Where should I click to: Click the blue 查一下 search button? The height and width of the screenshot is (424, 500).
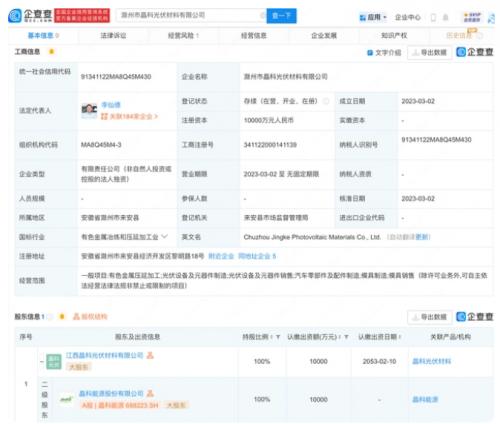[281, 15]
